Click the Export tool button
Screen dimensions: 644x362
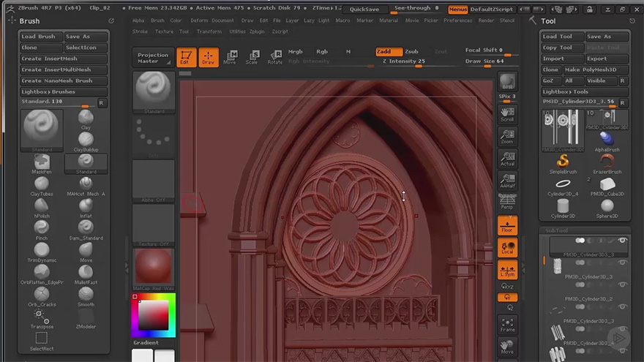pyautogui.click(x=607, y=59)
